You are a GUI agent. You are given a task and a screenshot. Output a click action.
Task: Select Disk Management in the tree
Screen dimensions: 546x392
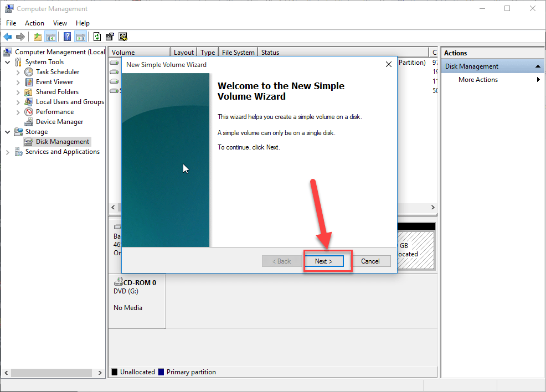[62, 142]
